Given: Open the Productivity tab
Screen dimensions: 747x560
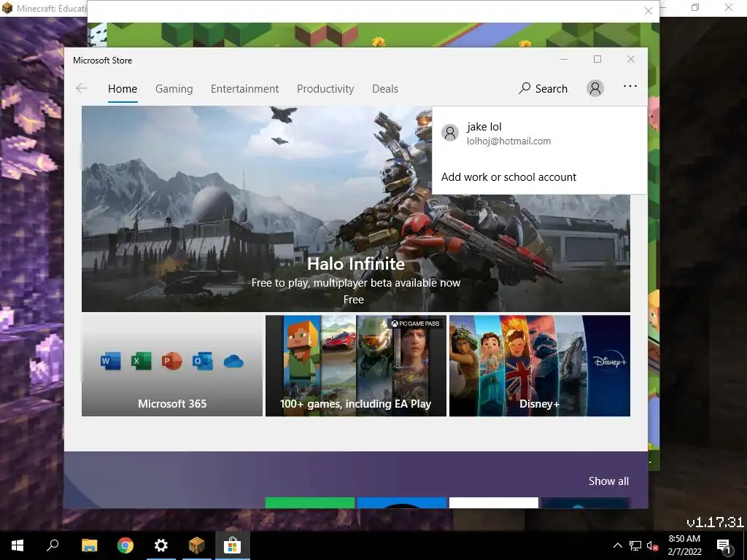Looking at the screenshot, I should pyautogui.click(x=325, y=88).
